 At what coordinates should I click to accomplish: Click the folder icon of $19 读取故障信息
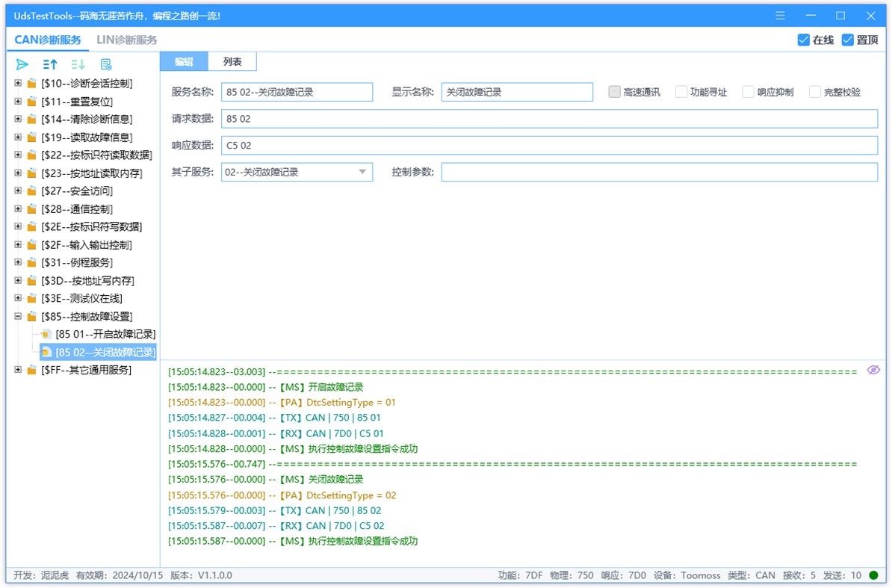pos(32,137)
